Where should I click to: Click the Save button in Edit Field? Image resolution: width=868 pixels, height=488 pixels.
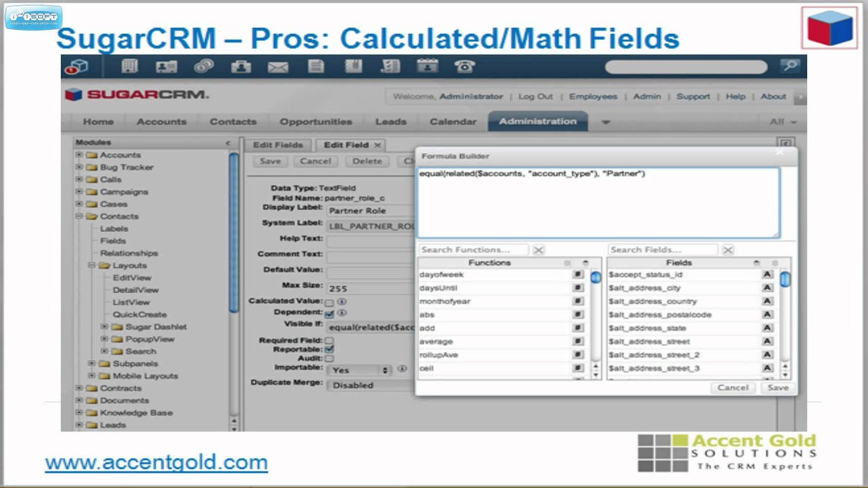tap(270, 161)
